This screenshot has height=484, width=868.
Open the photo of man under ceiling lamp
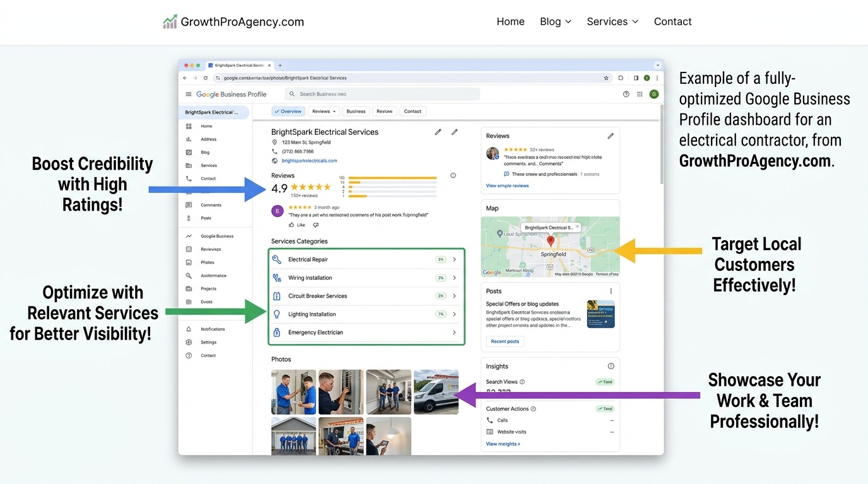[389, 436]
